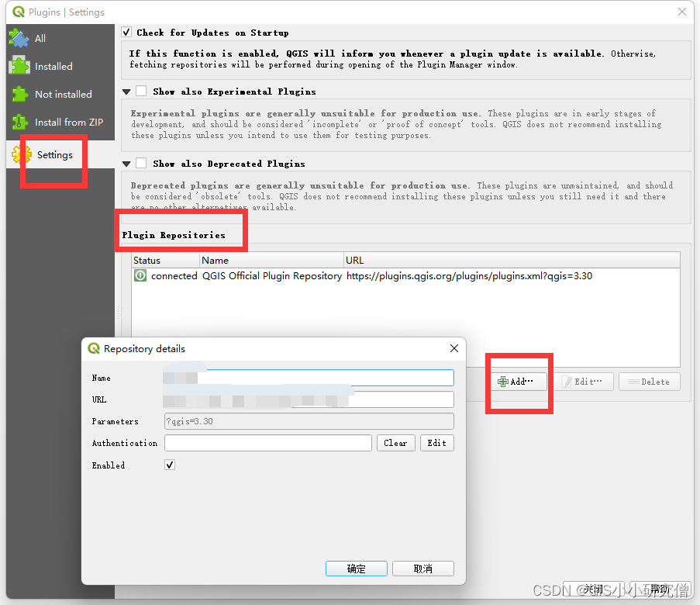Click the Delete repository button
Image resolution: width=700 pixels, height=605 pixels.
(x=650, y=382)
